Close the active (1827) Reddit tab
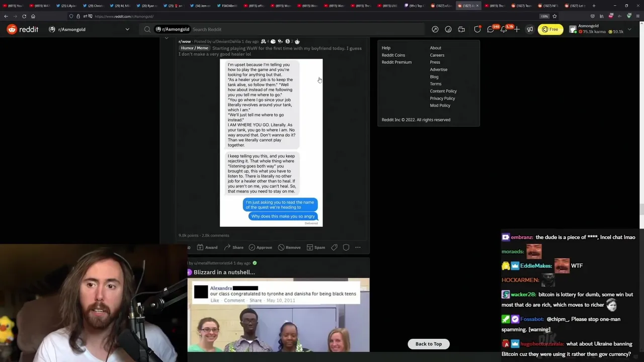This screenshot has width=644, height=362. (x=477, y=6)
